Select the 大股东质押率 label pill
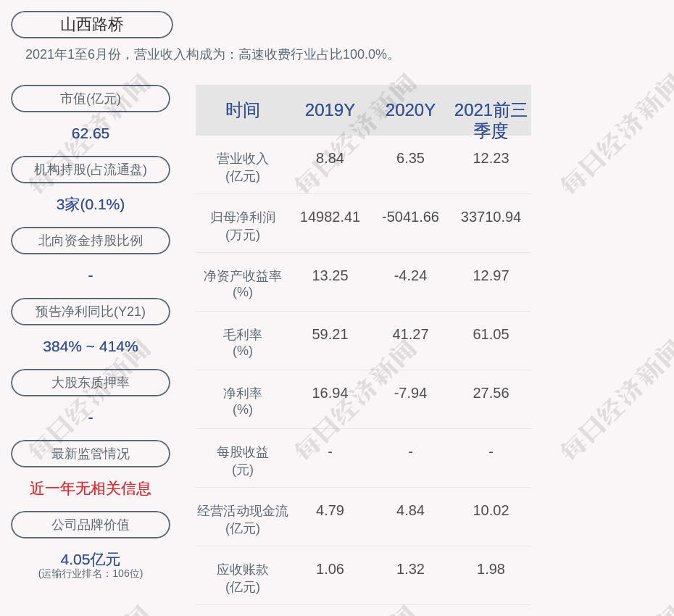The height and width of the screenshot is (616, 674). click(91, 382)
